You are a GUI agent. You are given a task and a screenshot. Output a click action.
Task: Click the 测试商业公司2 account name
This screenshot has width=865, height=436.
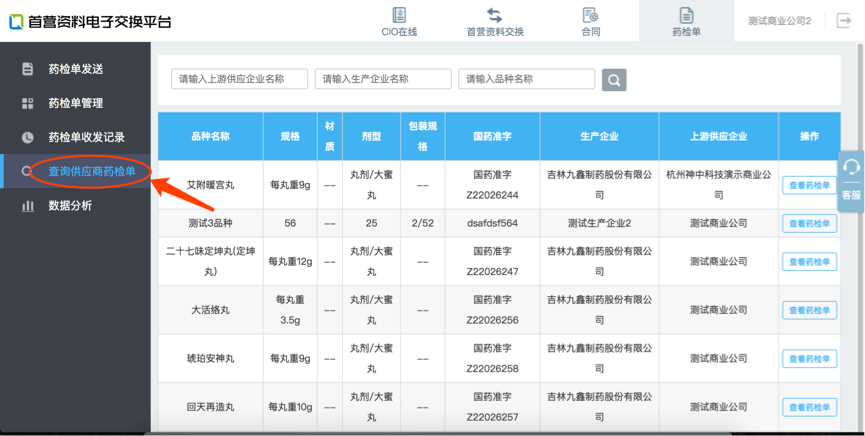pos(779,21)
